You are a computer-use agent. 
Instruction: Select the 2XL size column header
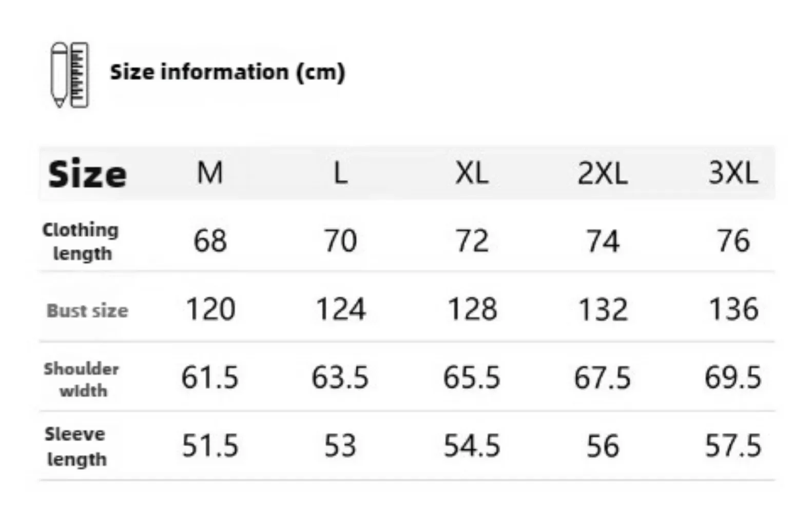pos(603,173)
